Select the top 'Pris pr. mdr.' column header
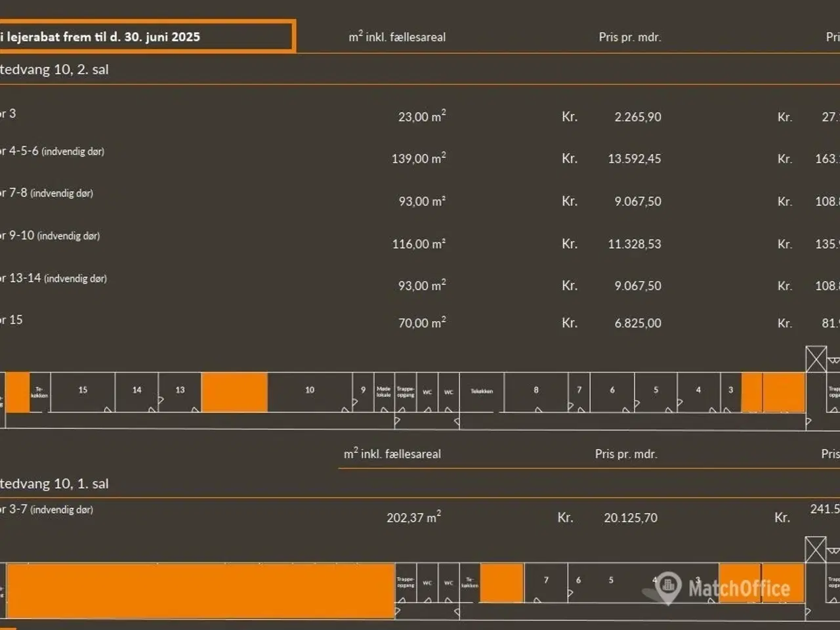The height and width of the screenshot is (630, 840). pos(630,37)
